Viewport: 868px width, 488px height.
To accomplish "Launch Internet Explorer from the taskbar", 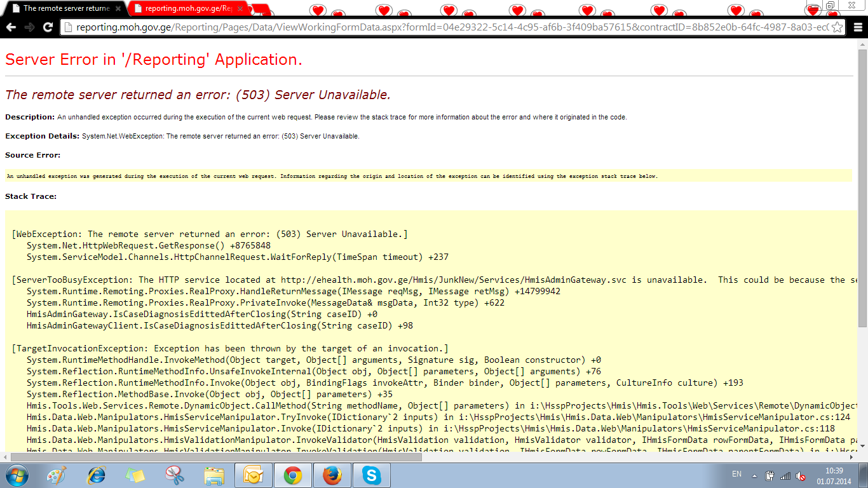I will tap(97, 475).
